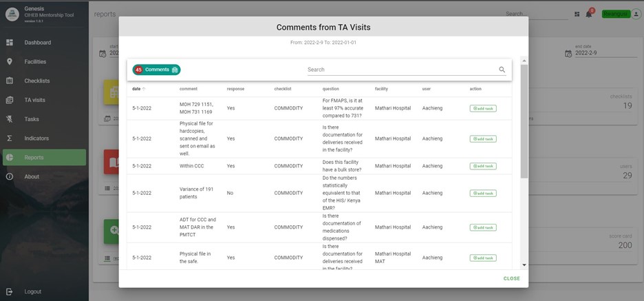This screenshot has height=301, width=644.
Task: Click the 45 Comments export chip
Action: click(x=156, y=70)
